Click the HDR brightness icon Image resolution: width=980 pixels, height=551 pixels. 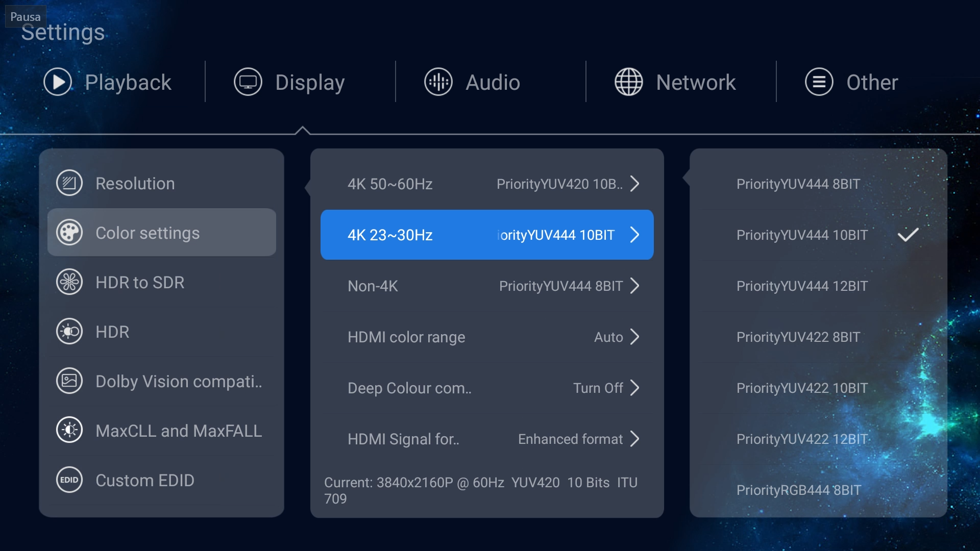69,332
